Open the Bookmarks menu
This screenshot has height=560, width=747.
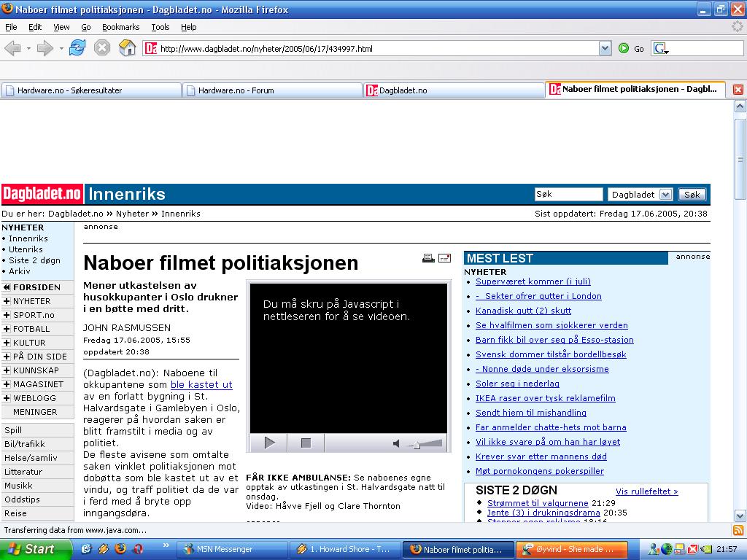pos(121,27)
